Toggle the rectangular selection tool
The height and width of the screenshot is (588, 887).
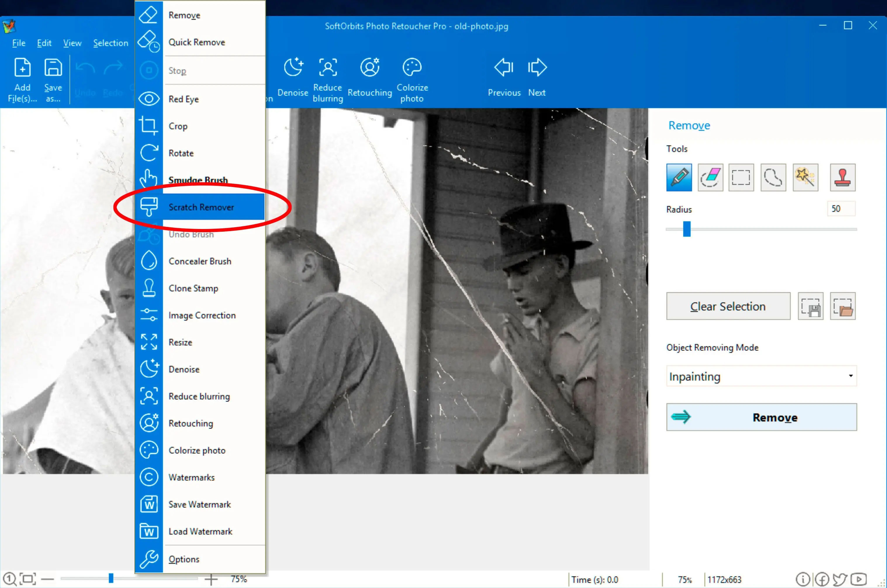coord(743,177)
